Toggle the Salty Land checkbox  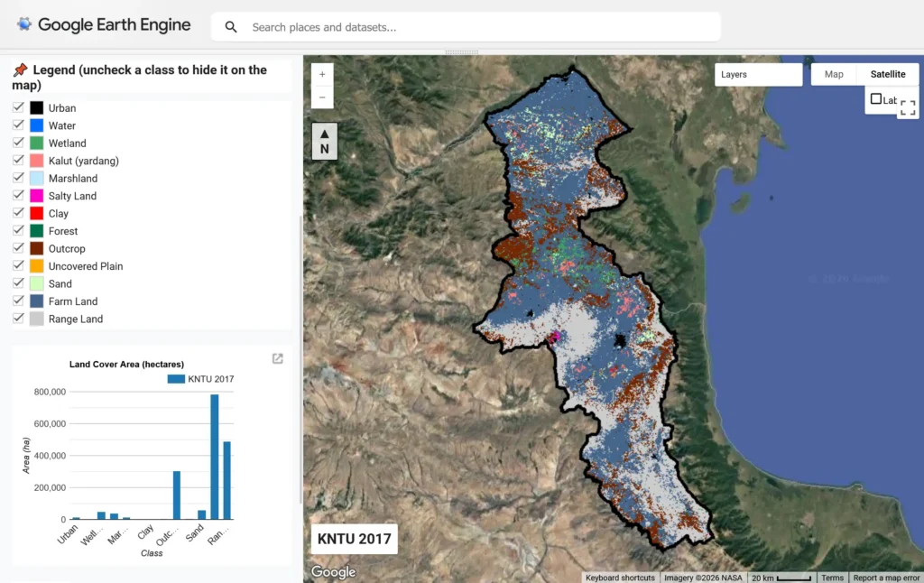point(18,195)
